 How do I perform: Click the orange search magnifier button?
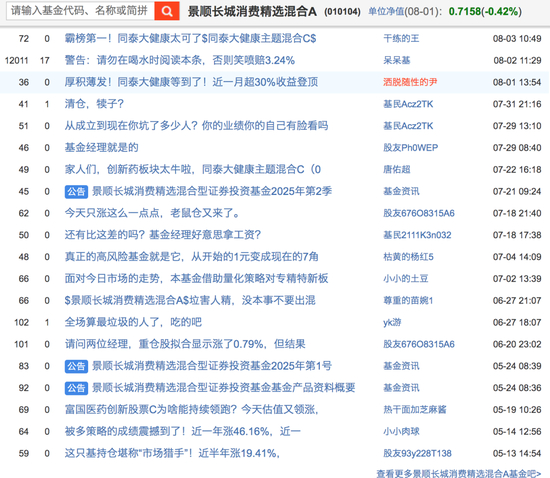tap(167, 11)
